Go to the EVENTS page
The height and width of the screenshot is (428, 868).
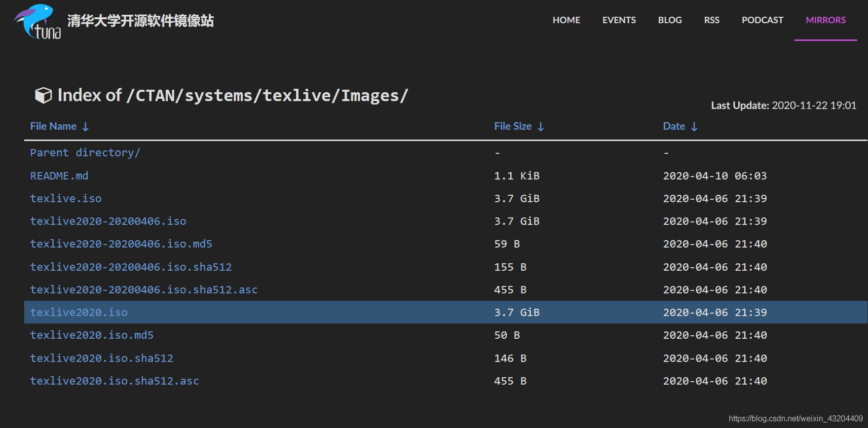pos(619,20)
